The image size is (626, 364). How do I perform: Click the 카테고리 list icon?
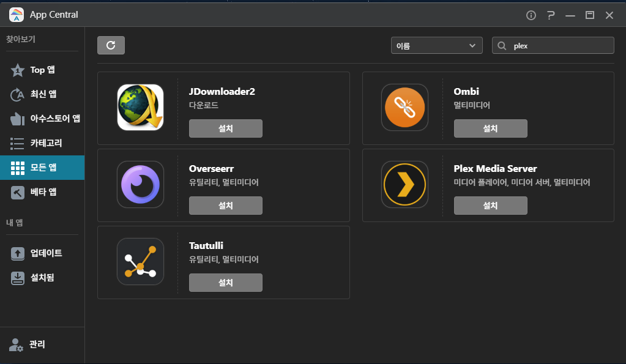point(17,143)
